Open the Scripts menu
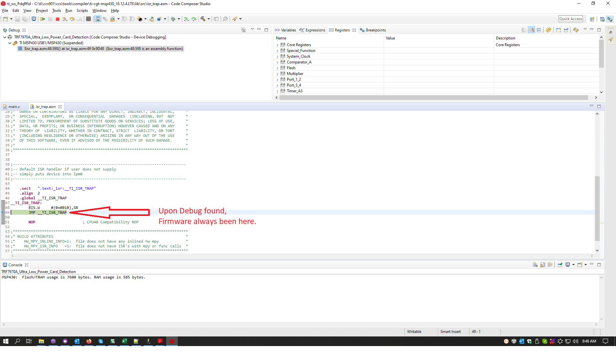 [x=82, y=11]
